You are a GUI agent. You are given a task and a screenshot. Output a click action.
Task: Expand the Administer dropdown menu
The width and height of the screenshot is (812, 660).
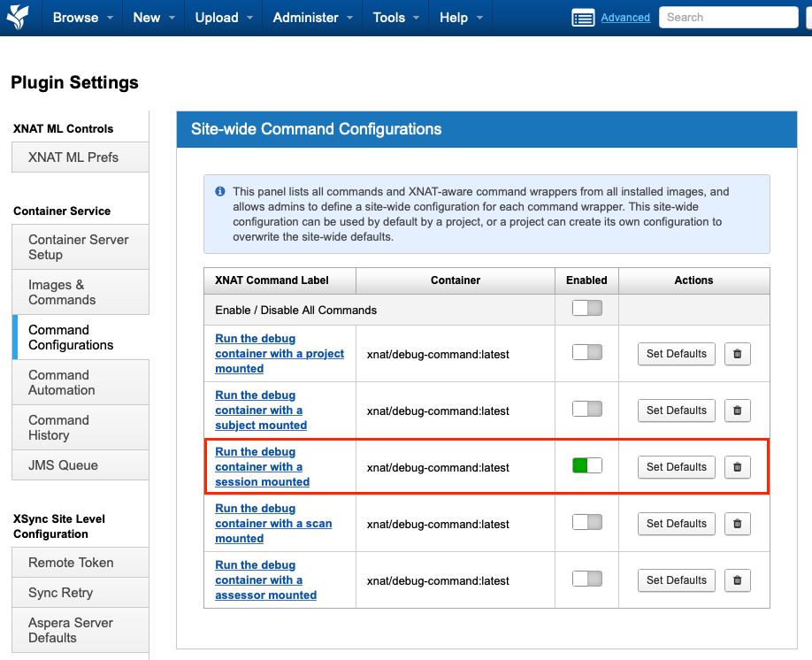(313, 18)
